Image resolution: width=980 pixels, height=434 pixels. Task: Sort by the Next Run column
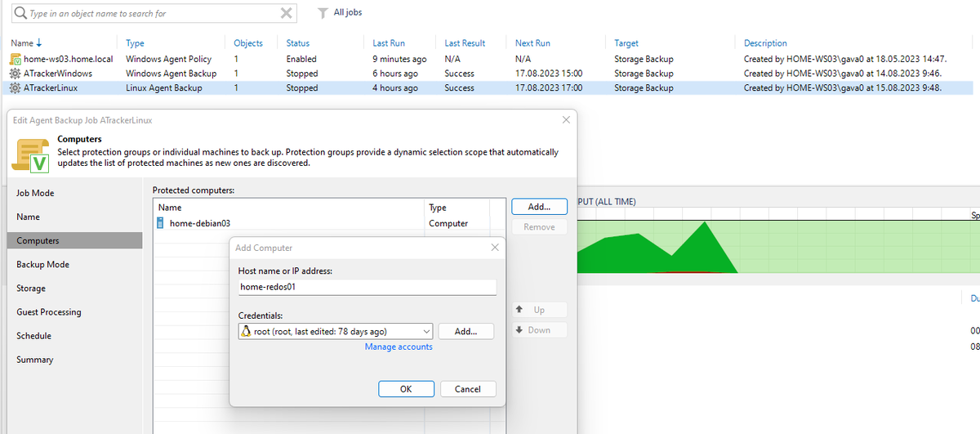pyautogui.click(x=532, y=43)
